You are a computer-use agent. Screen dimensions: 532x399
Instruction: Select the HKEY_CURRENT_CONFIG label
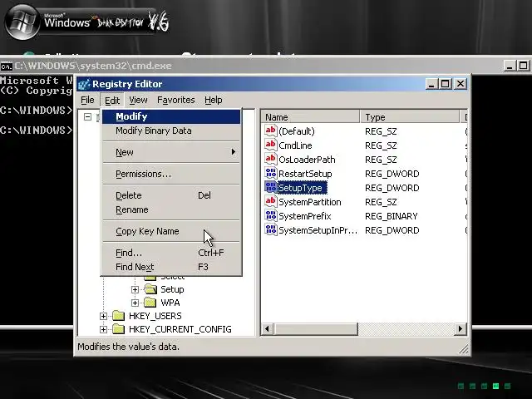tap(180, 329)
